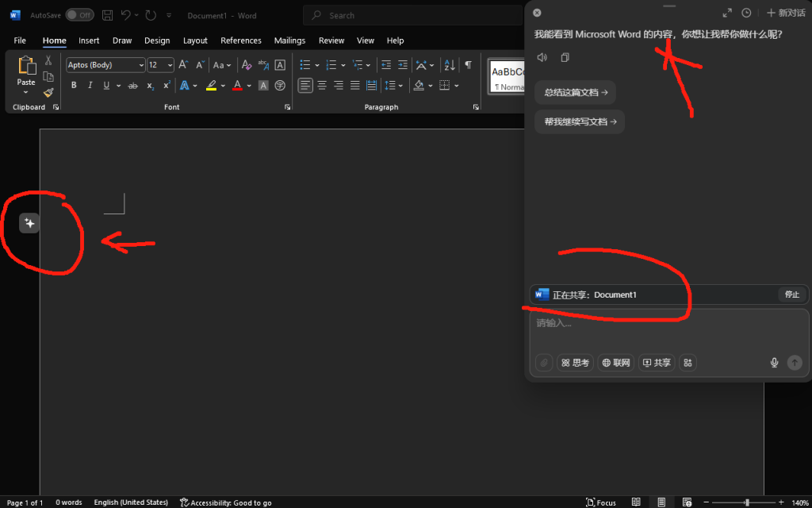Increase font size with the larger A icon
The height and width of the screenshot is (508, 812).
pyautogui.click(x=183, y=65)
